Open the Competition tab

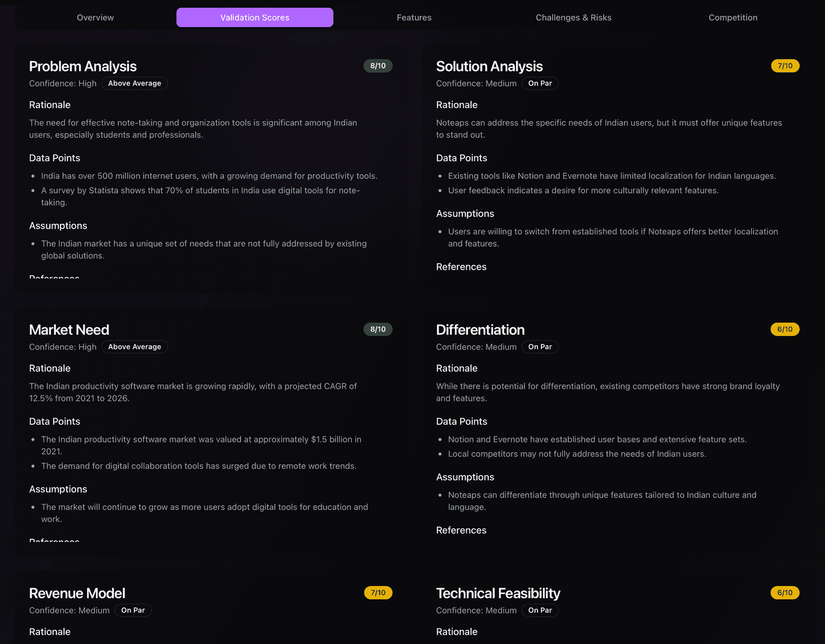pyautogui.click(x=733, y=18)
